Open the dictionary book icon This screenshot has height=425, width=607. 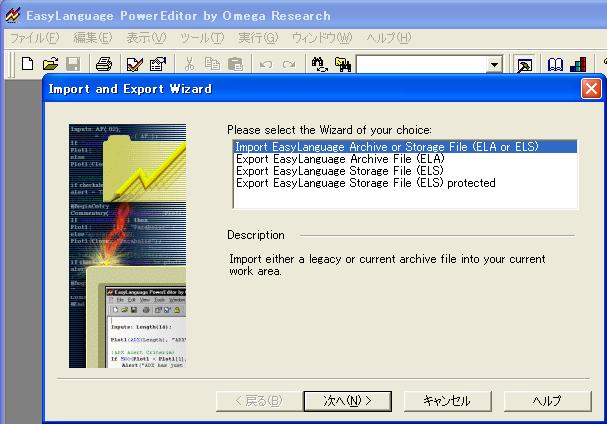coord(555,65)
